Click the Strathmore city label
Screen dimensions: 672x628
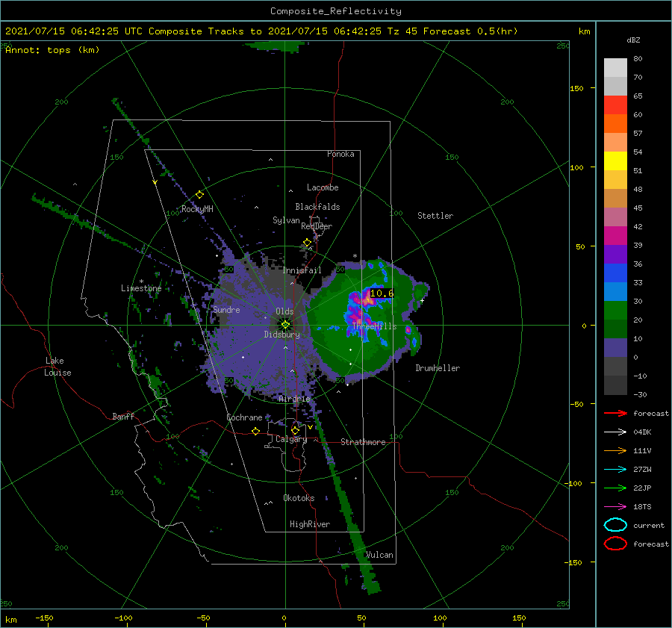click(x=363, y=442)
